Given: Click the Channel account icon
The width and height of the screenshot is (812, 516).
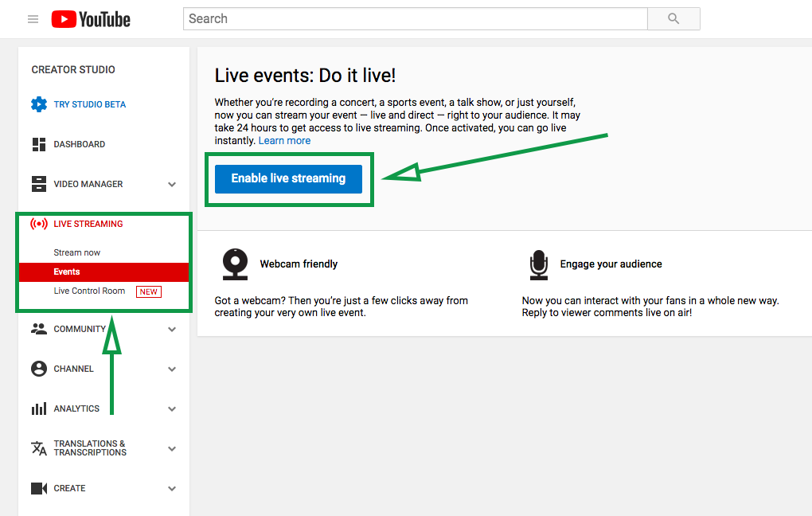Looking at the screenshot, I should [x=39, y=369].
